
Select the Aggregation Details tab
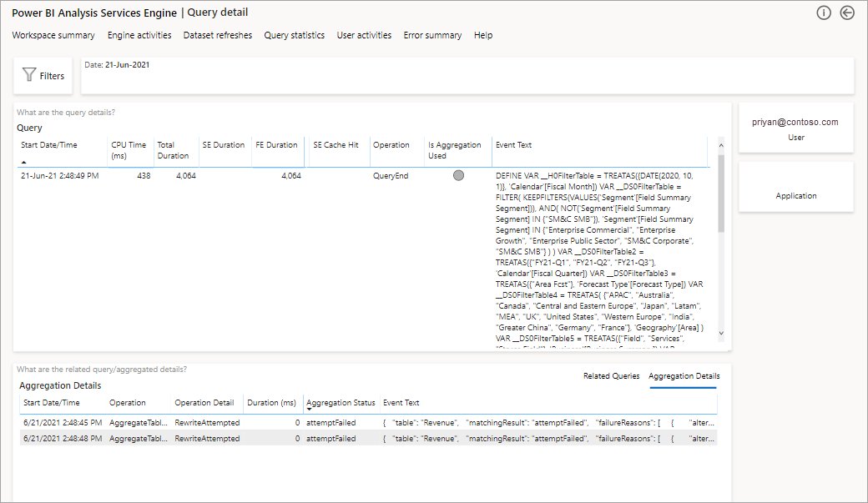[x=683, y=376]
